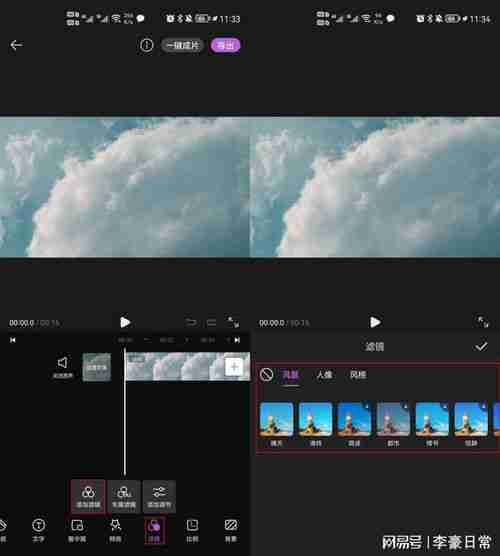Tap the purple export button
Viewport: 500px width, 556px height.
[226, 45]
